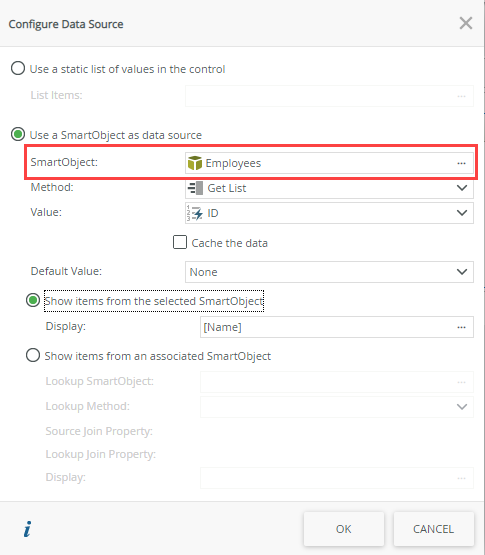This screenshot has width=485, height=555.
Task: Expand the Method dropdown
Action: pyautogui.click(x=329, y=188)
